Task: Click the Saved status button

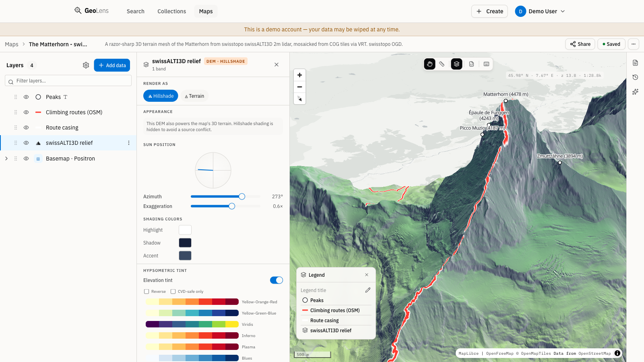Action: pos(611,44)
